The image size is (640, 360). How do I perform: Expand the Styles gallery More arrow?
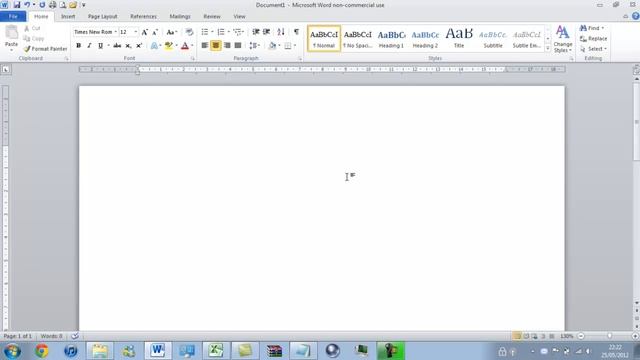coord(548,49)
